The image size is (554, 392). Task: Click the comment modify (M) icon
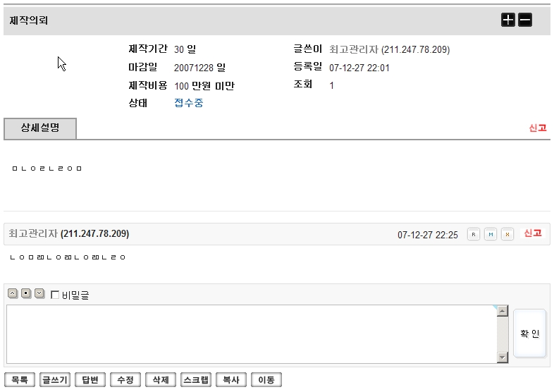coord(491,234)
